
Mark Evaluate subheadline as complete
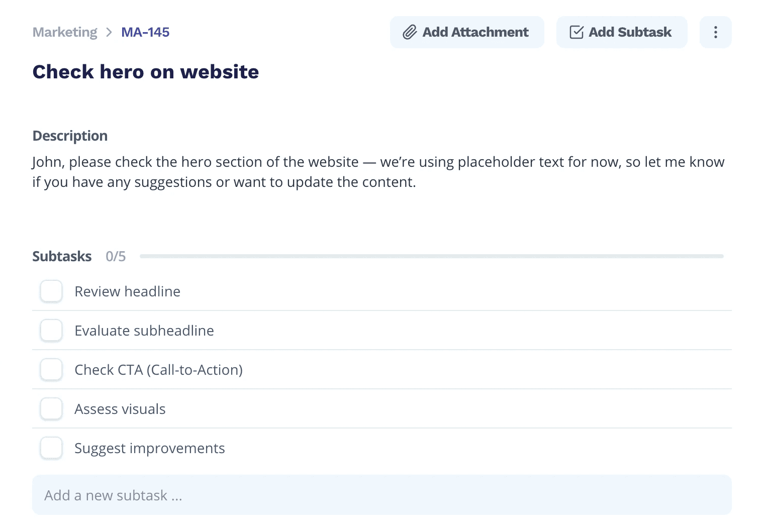[x=51, y=330]
